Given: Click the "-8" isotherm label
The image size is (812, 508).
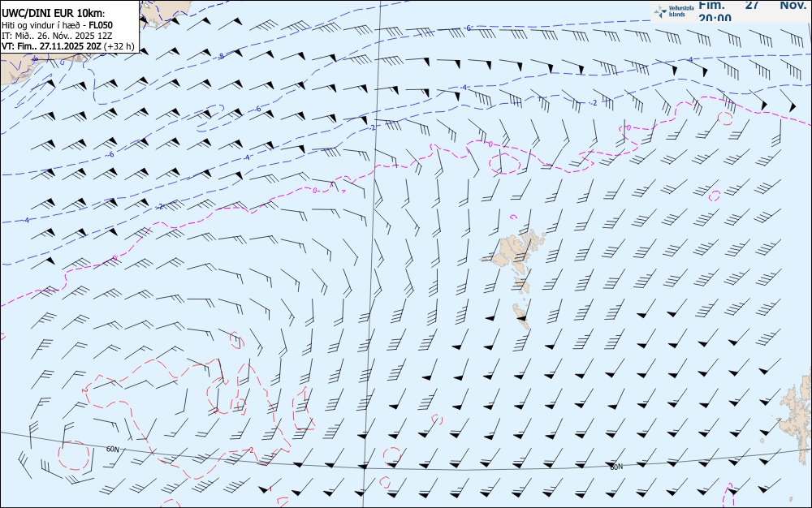Looking at the screenshot, I should (221, 56).
